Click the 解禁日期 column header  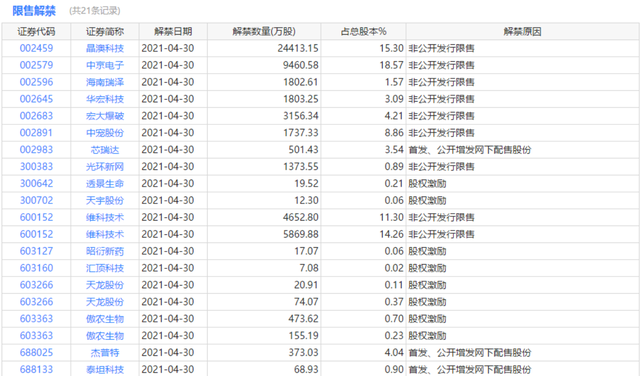click(x=173, y=31)
